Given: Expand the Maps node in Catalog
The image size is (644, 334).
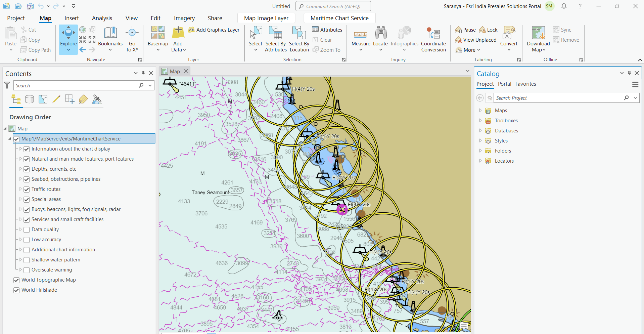Looking at the screenshot, I should click(x=480, y=110).
